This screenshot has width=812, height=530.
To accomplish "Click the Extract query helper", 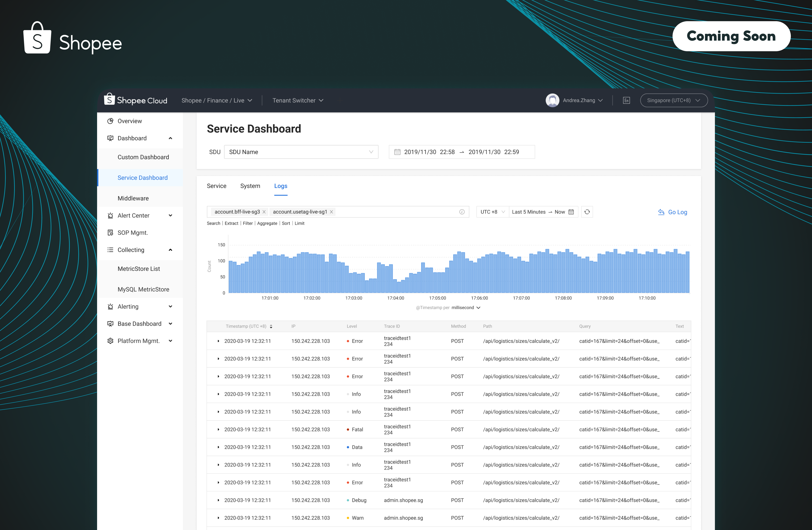I will pyautogui.click(x=231, y=223).
